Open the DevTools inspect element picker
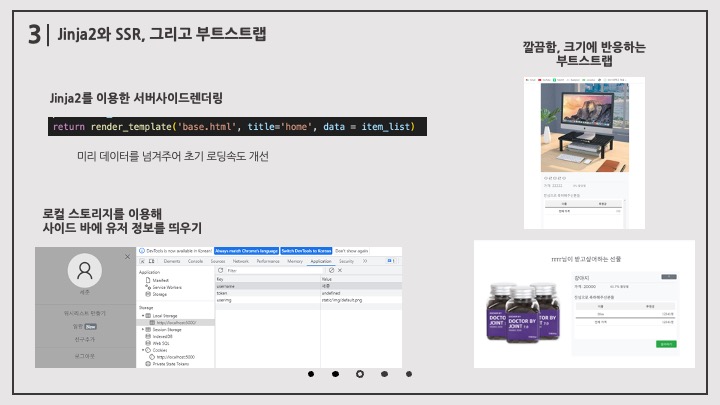The image size is (720, 405). 142,261
